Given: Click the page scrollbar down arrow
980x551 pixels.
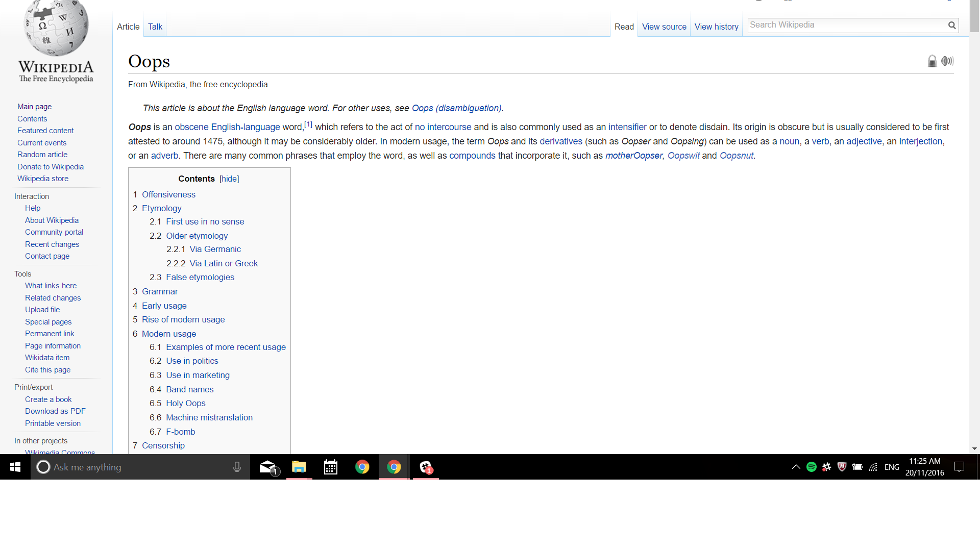Looking at the screenshot, I should pos(974,449).
